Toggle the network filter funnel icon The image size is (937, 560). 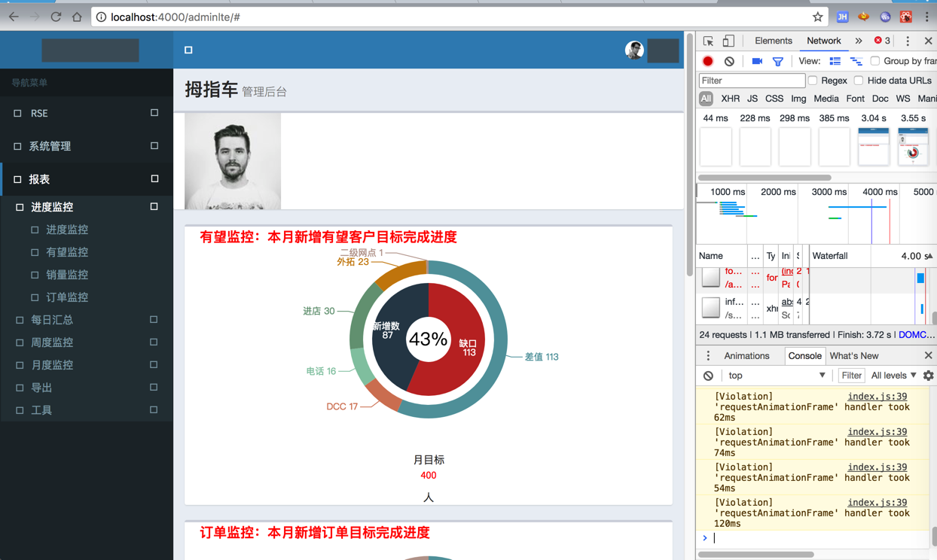[778, 61]
